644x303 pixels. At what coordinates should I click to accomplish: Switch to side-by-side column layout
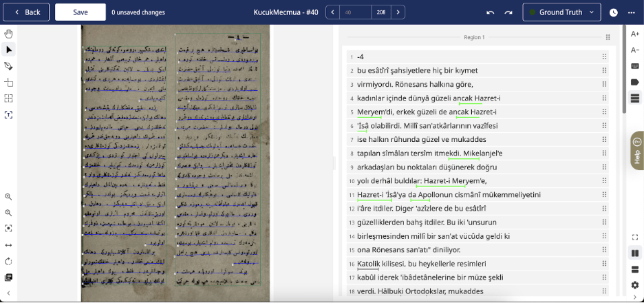click(634, 253)
